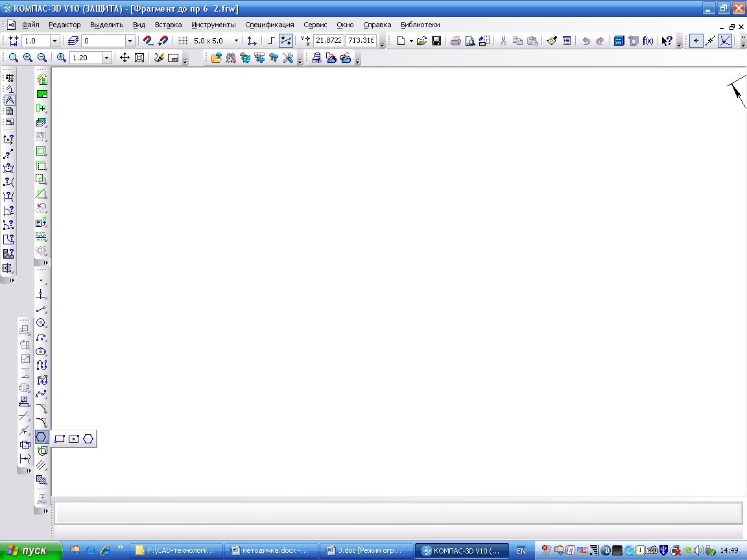This screenshot has height=560, width=747.
Task: Click the Y coordinate field 713.316
Action: pos(361,40)
